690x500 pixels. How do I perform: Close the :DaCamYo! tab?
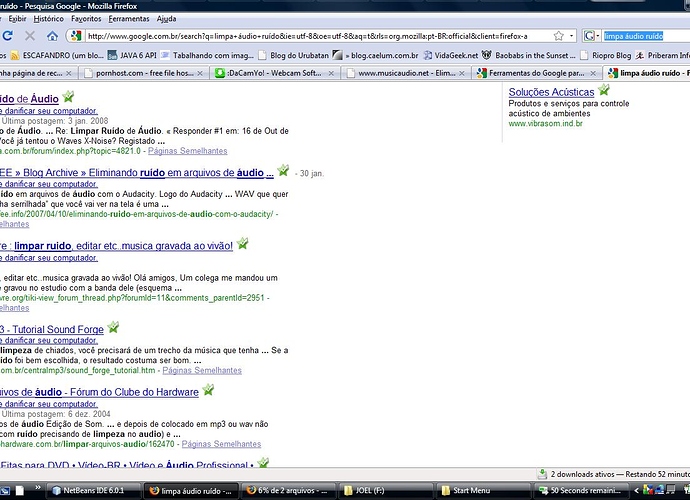coord(331,74)
